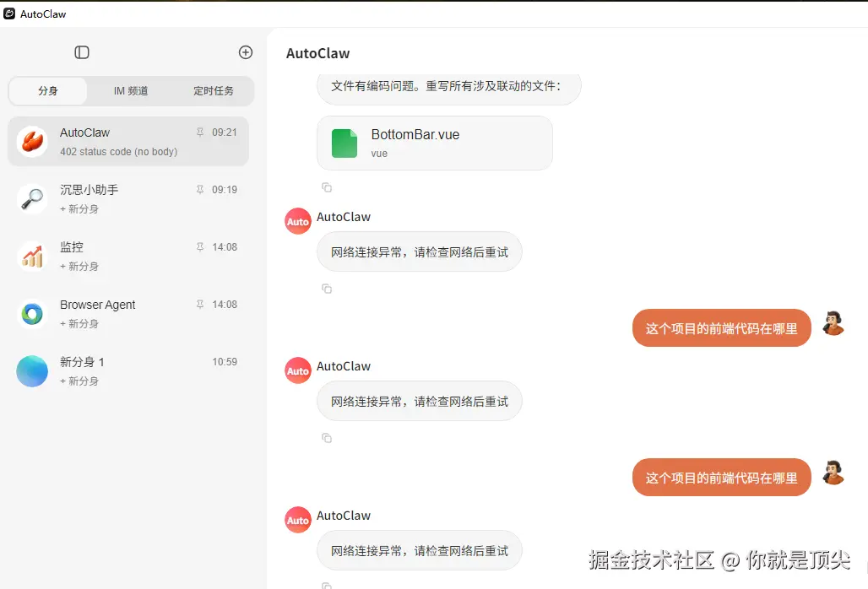This screenshot has width=868, height=589.
Task: Click the plus icon to add new agent
Action: click(245, 51)
